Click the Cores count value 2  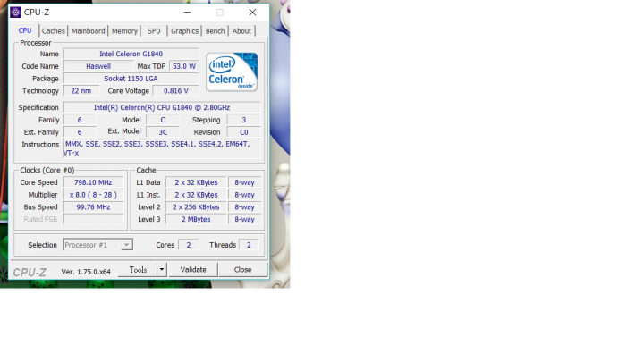(189, 245)
